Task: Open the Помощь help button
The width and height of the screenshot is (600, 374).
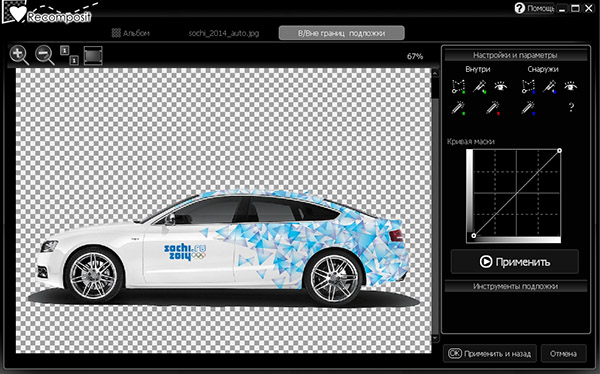Action: [534, 8]
